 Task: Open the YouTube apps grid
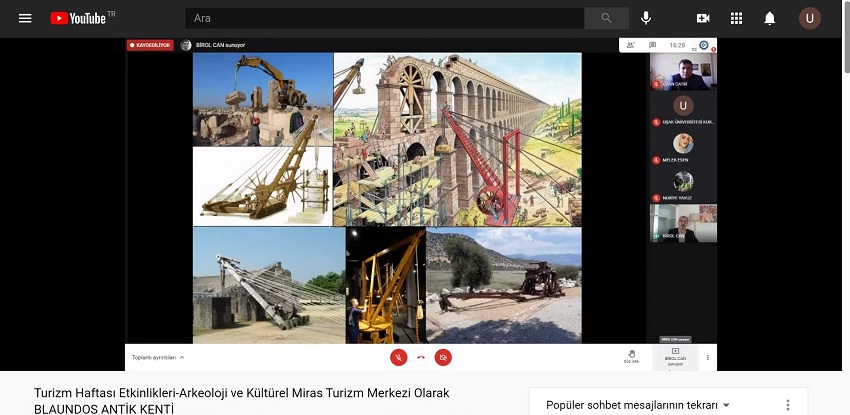[x=736, y=18]
